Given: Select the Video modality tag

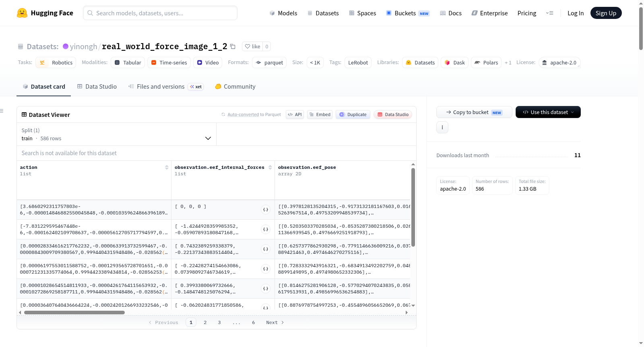Looking at the screenshot, I should click(208, 62).
